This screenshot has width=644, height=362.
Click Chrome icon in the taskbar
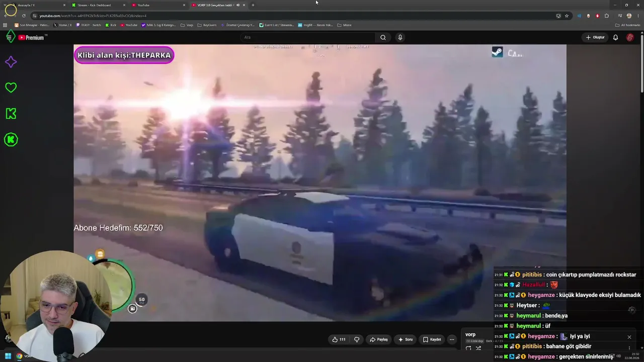coord(19,356)
